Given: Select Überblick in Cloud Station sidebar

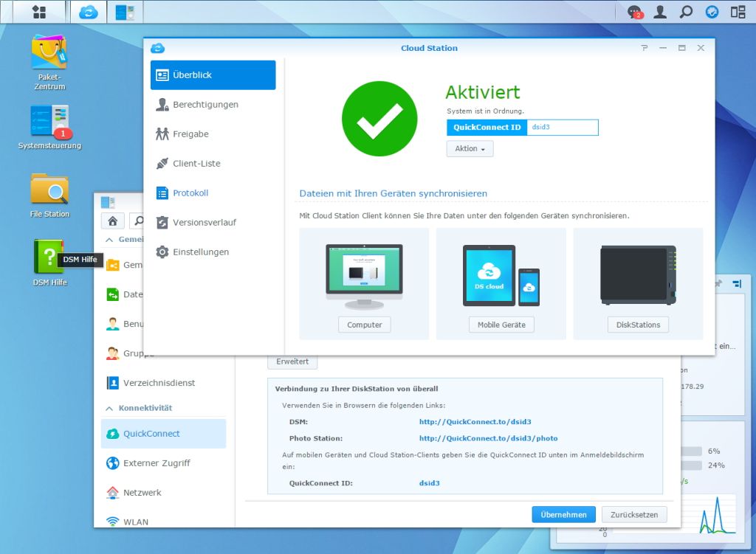Looking at the screenshot, I should point(213,75).
